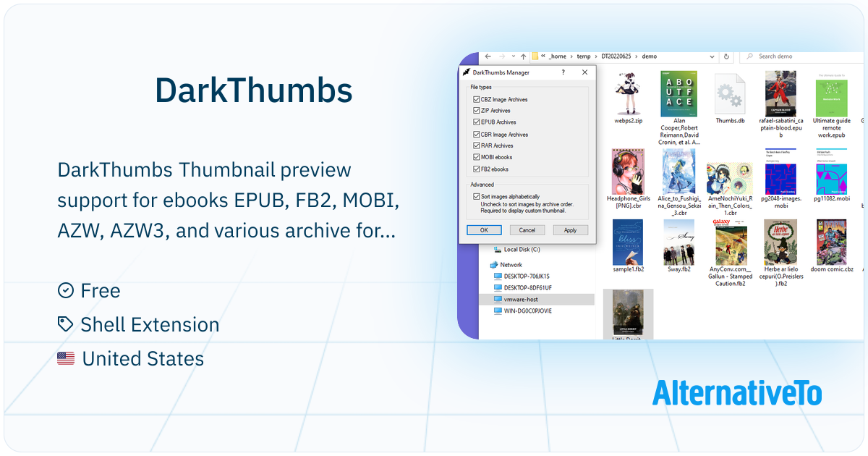The width and height of the screenshot is (868, 456).
Task: Select Alice_to_Fushigi_na_Gensou_Sekai_3.cbr thumbnail
Action: tap(678, 172)
